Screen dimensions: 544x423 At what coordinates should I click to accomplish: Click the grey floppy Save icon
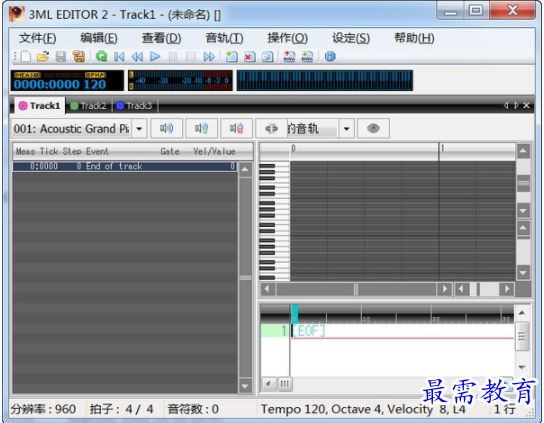coord(61,56)
